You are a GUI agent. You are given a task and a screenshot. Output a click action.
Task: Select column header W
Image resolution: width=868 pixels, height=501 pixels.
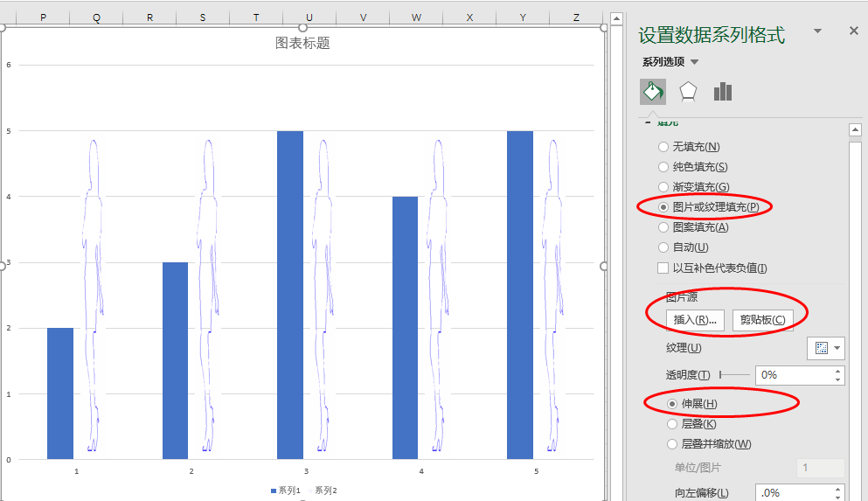[x=416, y=17]
